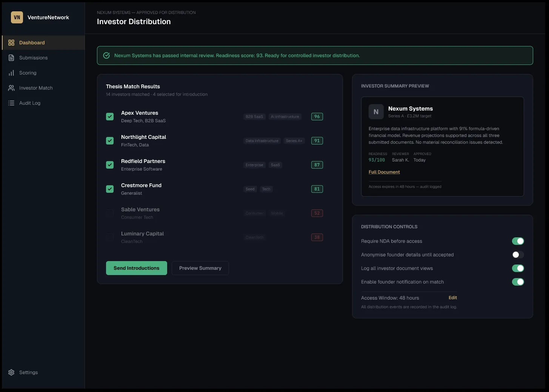The width and height of the screenshot is (549, 392).
Task: Deselect Crestmore Fund checkbox
Action: [110, 189]
